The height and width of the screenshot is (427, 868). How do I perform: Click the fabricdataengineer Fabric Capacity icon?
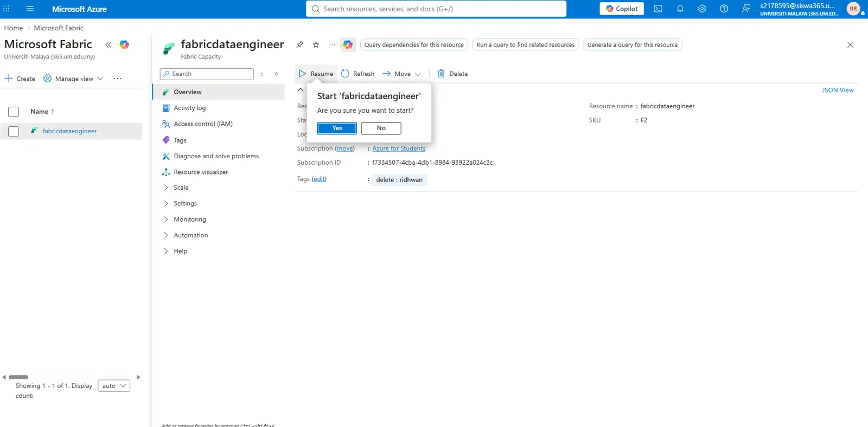pyautogui.click(x=169, y=49)
